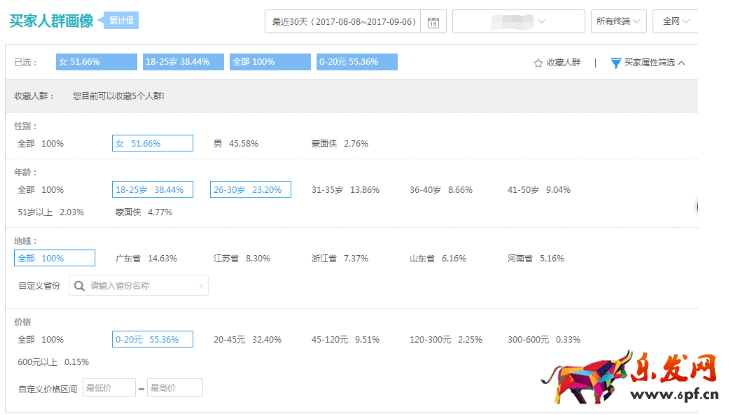Click the selected 全部 100% tag
The height and width of the screenshot is (415, 729).
tap(263, 62)
